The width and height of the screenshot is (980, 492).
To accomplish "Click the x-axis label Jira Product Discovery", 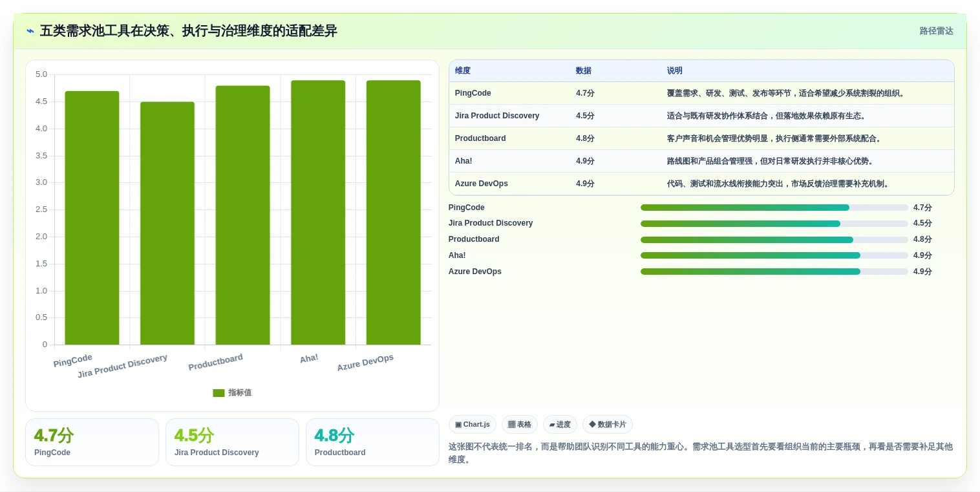I will pyautogui.click(x=122, y=367).
